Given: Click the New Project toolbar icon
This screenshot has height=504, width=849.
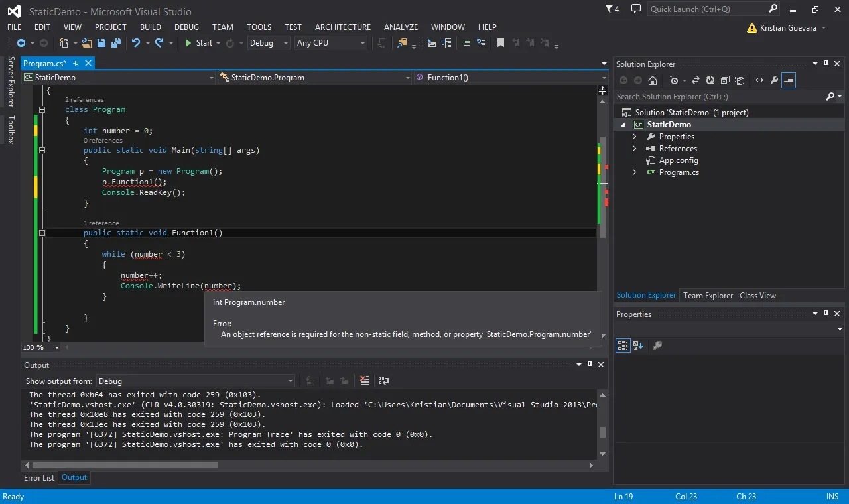Looking at the screenshot, I should click(x=64, y=43).
